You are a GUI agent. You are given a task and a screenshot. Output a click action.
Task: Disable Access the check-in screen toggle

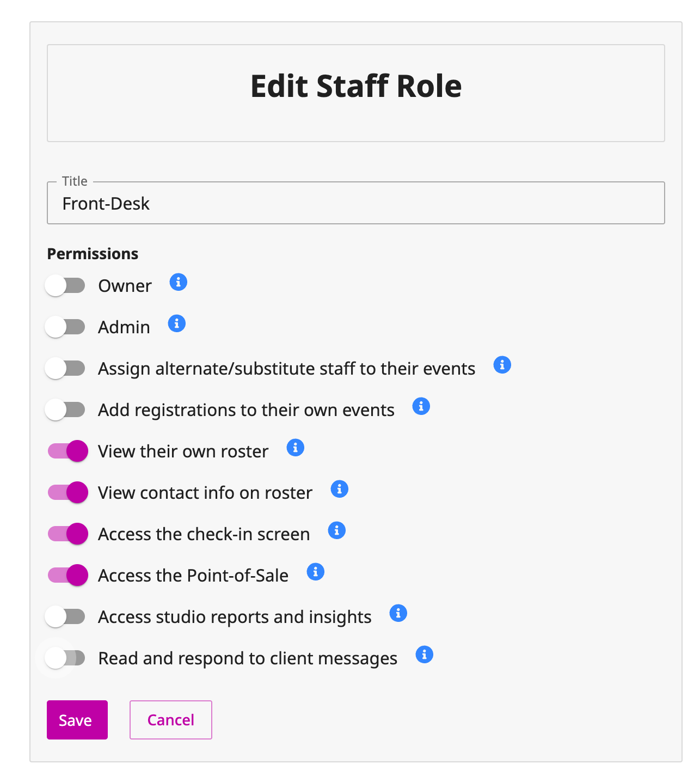67,534
